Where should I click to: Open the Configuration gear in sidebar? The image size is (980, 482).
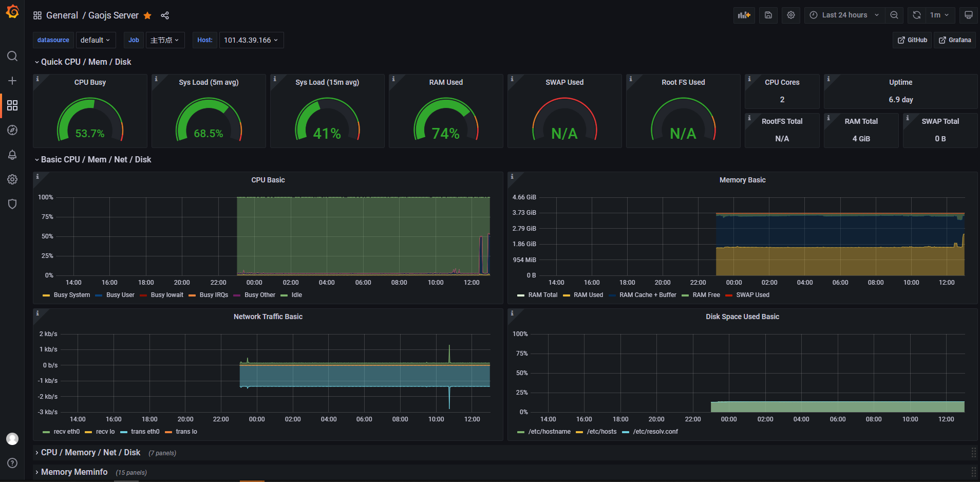12,179
